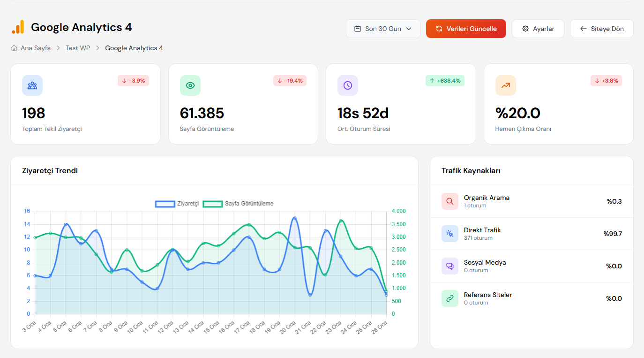Open the Son 30 Gün date range dropdown
644x358 pixels.
pos(383,29)
